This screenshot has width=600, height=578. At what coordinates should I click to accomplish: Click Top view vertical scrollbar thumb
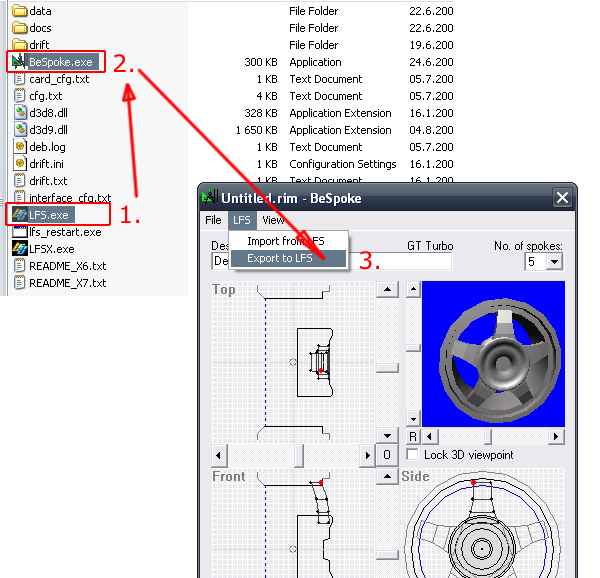[387, 368]
